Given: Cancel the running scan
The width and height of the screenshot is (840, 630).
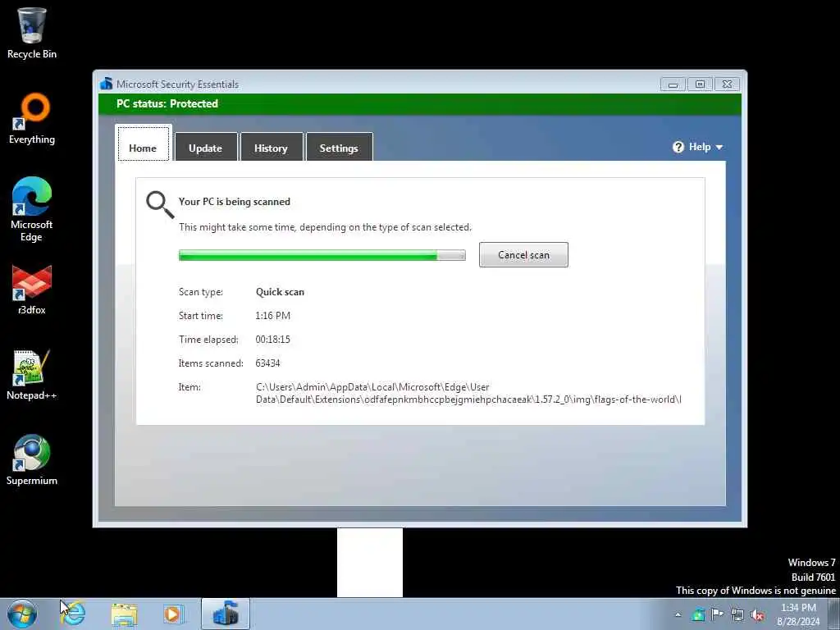Looking at the screenshot, I should coord(523,255).
